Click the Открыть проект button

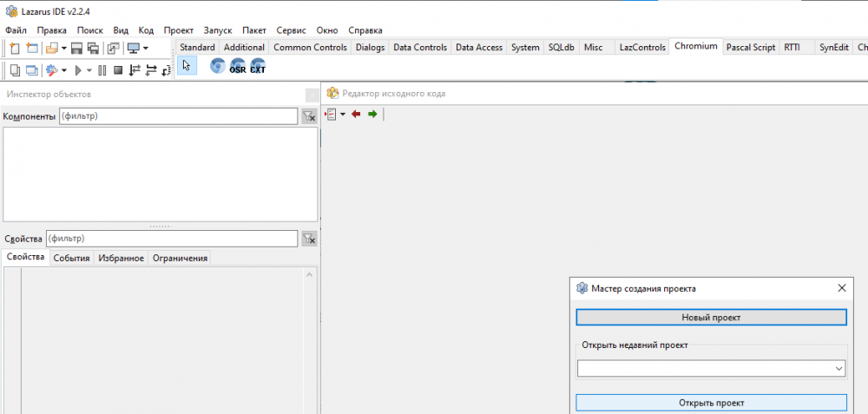[x=712, y=403]
